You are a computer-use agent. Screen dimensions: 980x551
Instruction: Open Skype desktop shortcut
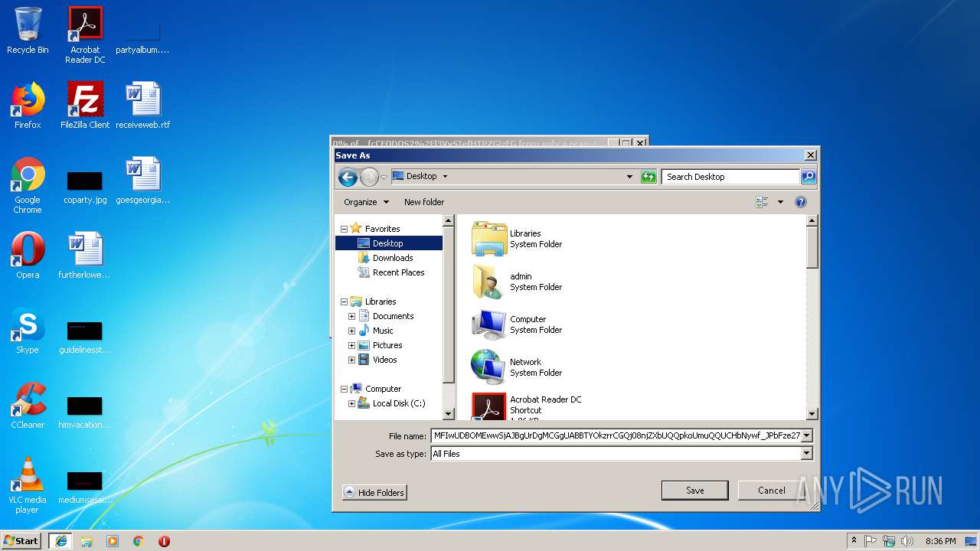(28, 331)
